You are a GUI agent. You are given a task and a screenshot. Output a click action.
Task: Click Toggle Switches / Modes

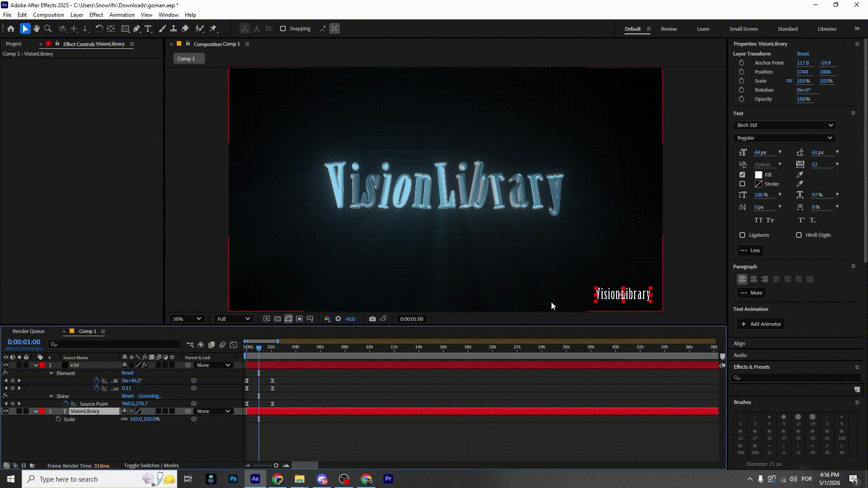click(x=151, y=465)
